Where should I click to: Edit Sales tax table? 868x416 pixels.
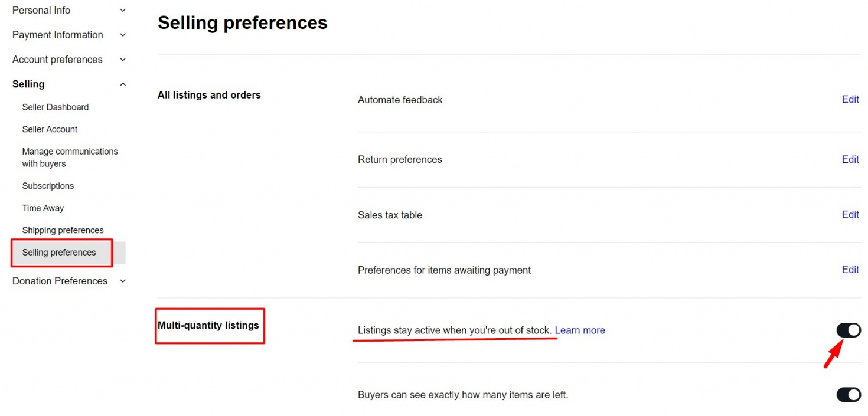[x=850, y=214]
